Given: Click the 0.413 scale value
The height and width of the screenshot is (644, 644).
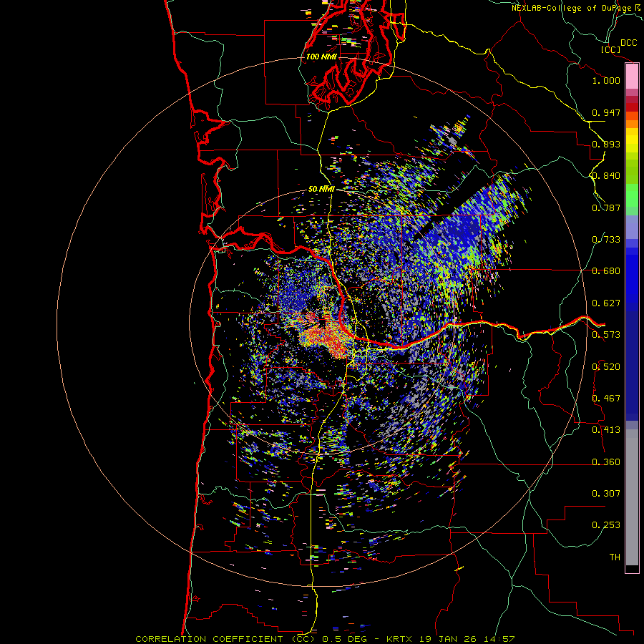Looking at the screenshot, I should point(606,430).
